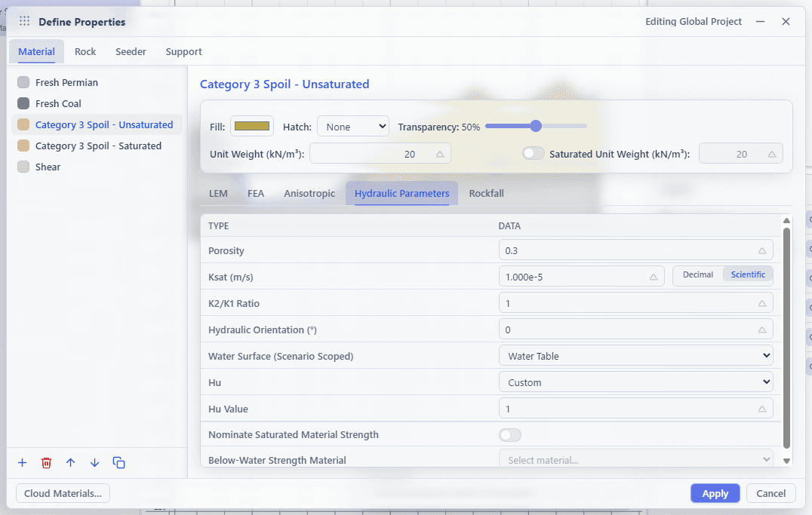Open the Rockfall sub-tab
Image resolution: width=812 pixels, height=515 pixels.
coord(486,194)
